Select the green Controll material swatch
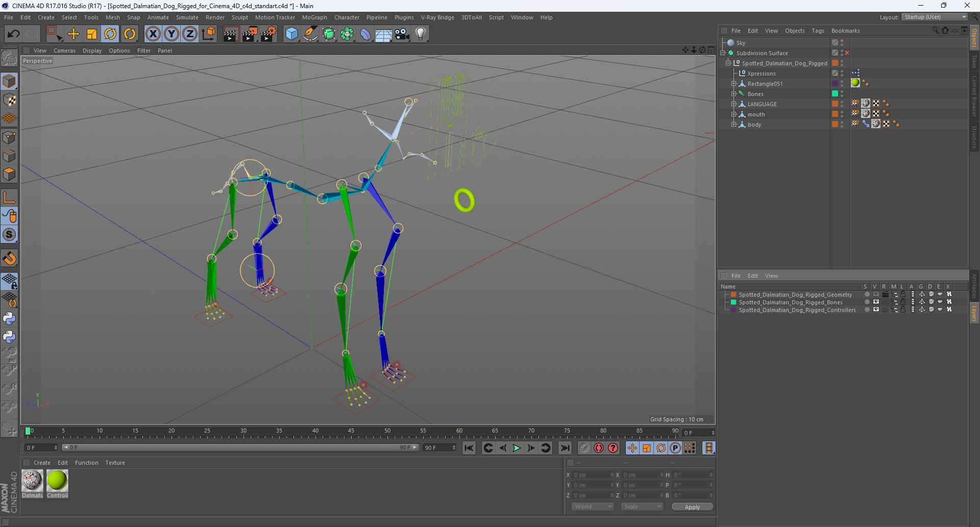 pyautogui.click(x=57, y=481)
